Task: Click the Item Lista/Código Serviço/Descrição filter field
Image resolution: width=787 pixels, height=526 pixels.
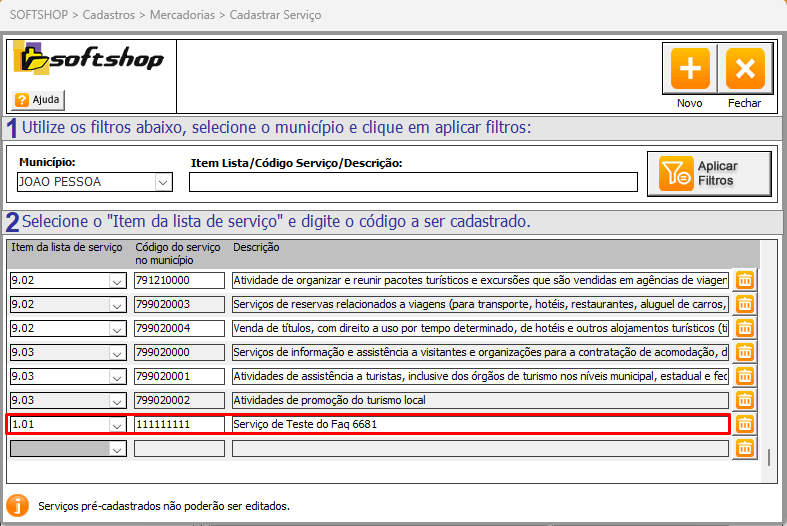Action: [413, 182]
